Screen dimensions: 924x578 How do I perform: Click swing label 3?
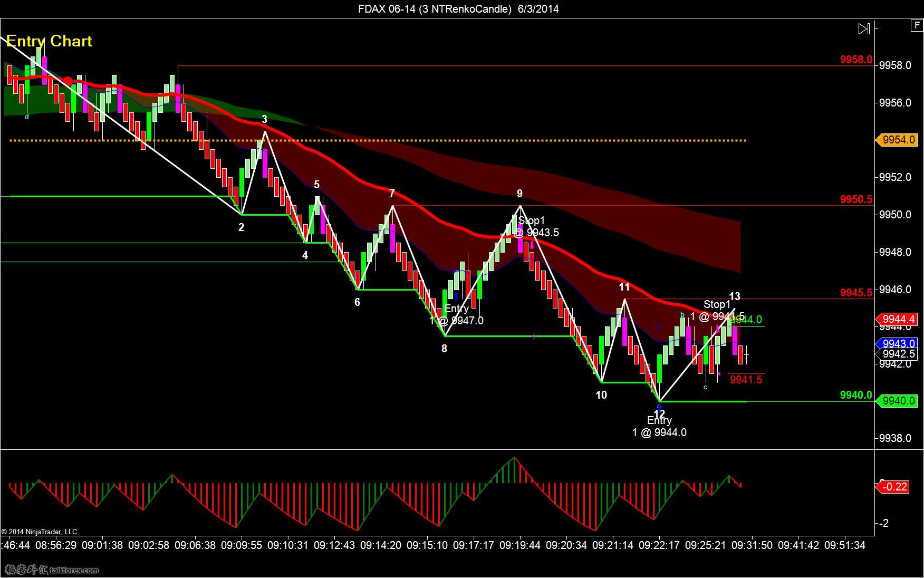(264, 120)
